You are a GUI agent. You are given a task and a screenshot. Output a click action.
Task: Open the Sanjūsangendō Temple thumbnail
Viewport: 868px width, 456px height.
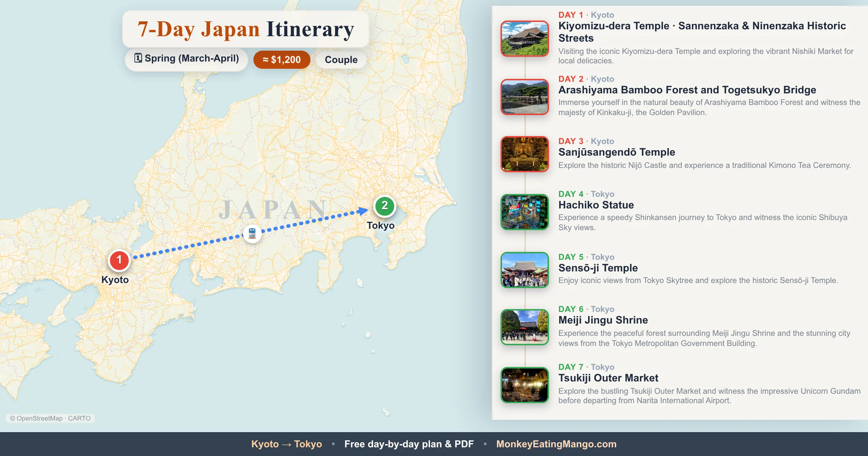pos(525,154)
